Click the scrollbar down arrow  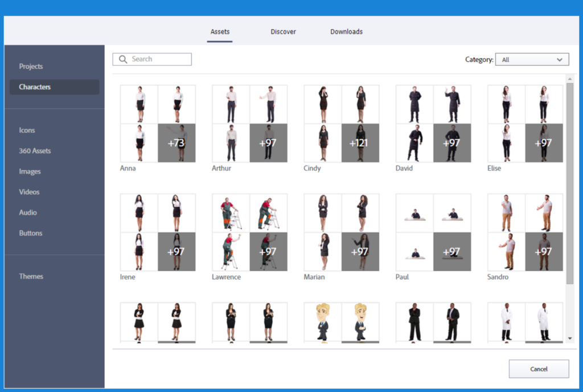[x=569, y=339]
